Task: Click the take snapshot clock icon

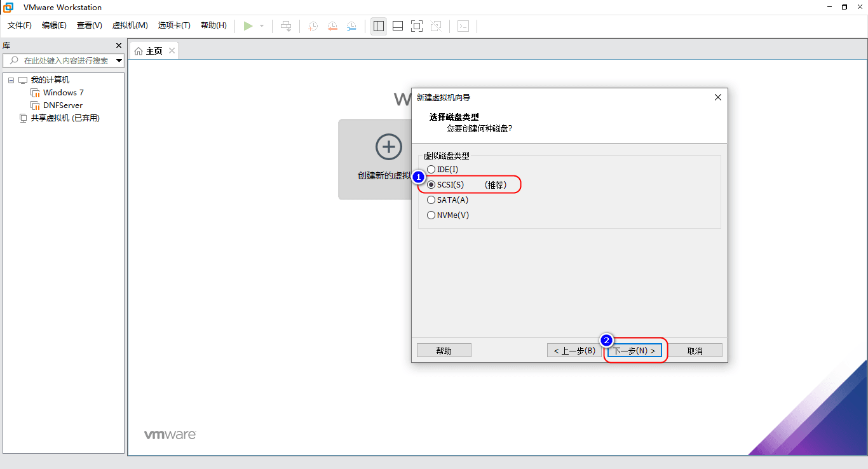Action: click(313, 26)
